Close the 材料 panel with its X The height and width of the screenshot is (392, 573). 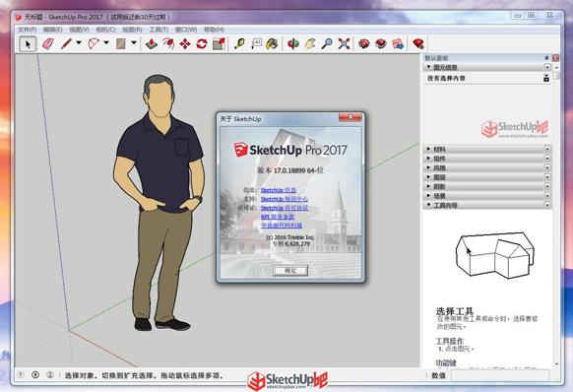(547, 149)
